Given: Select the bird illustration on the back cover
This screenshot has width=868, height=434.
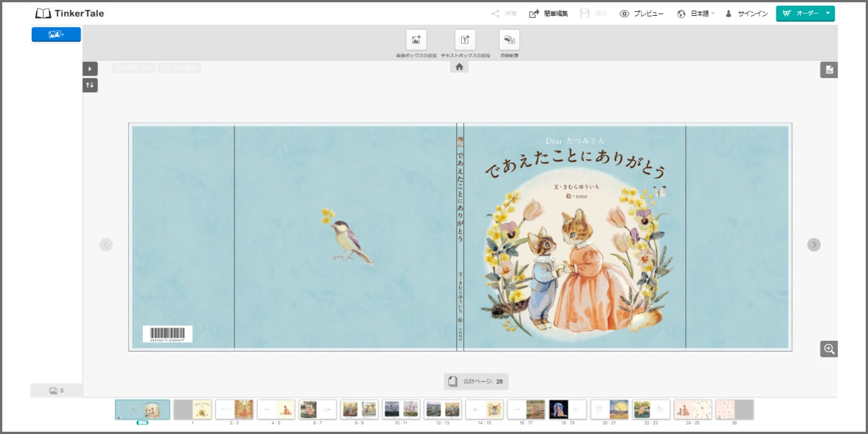Looking at the screenshot, I should coord(348,237).
